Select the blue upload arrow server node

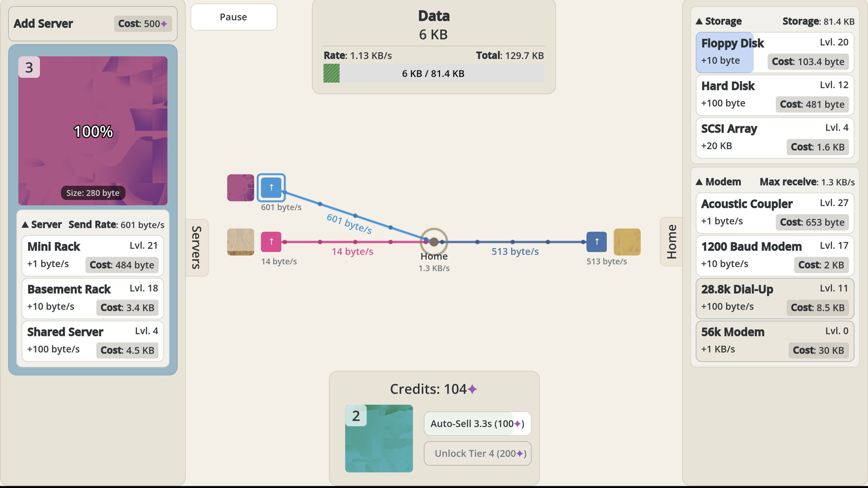click(271, 188)
